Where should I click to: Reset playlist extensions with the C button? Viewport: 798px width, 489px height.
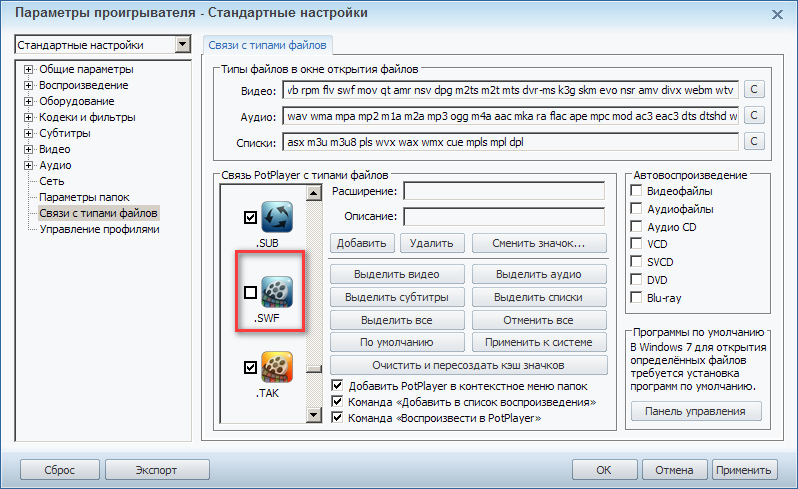[x=755, y=142]
